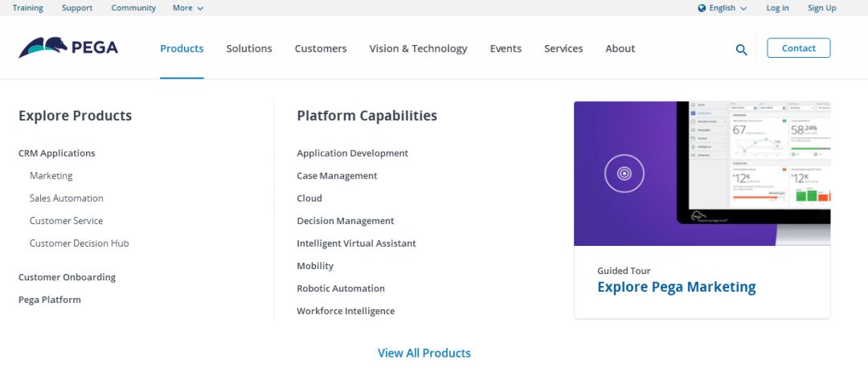Open the Products menu tab

click(182, 48)
